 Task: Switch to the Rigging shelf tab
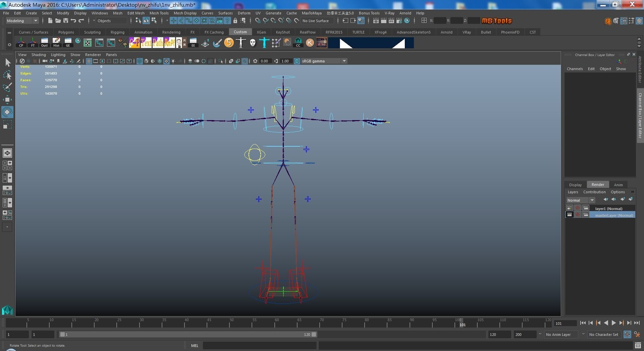pyautogui.click(x=117, y=32)
